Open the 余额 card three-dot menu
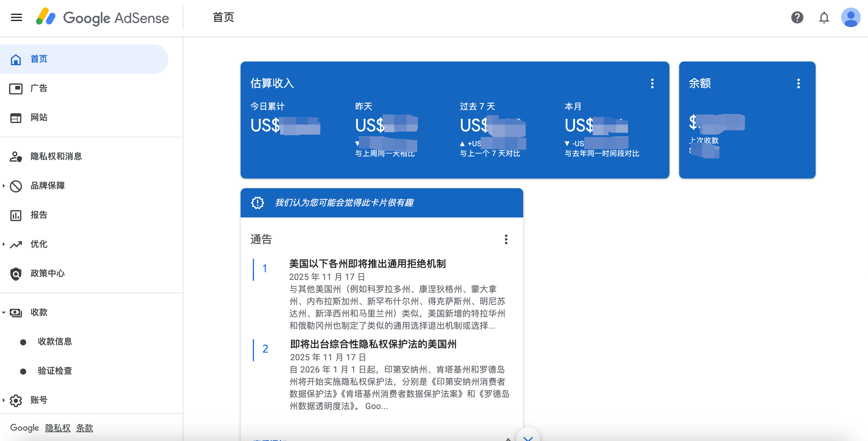This screenshot has width=868, height=441. click(x=798, y=83)
